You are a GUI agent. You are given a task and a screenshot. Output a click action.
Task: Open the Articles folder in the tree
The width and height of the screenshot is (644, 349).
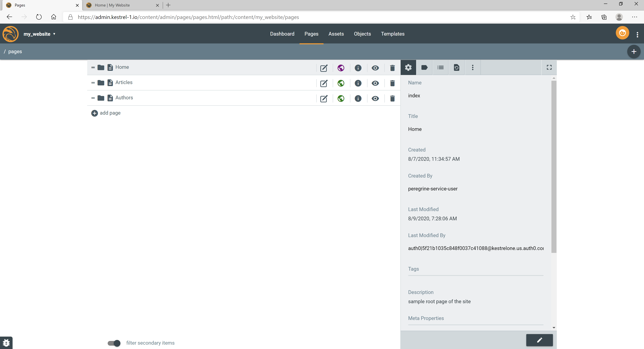point(101,83)
